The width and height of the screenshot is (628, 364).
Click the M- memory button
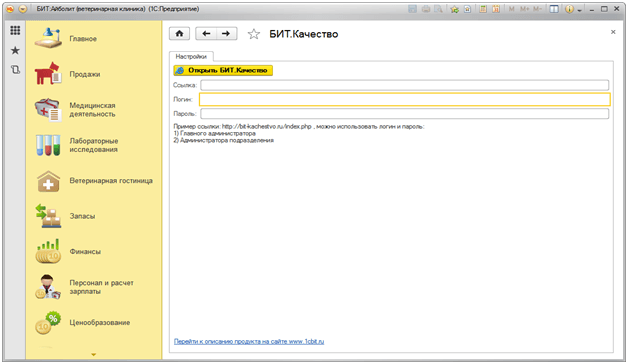click(537, 9)
